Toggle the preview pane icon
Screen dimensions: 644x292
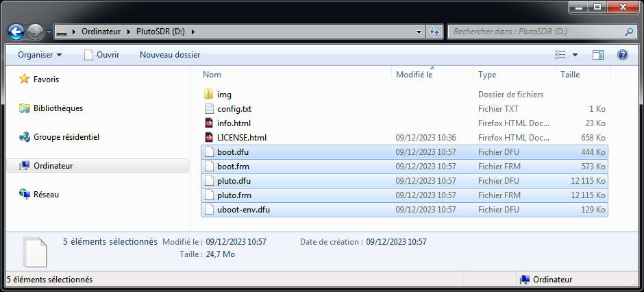(x=598, y=55)
